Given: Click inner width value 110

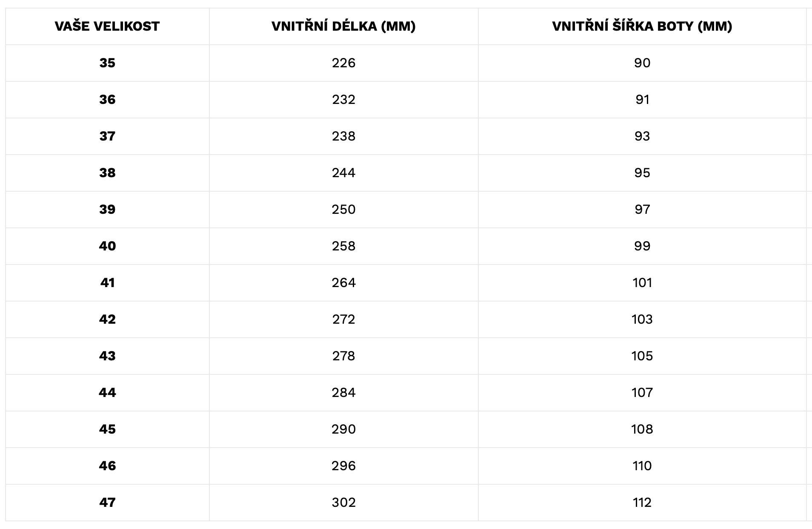Looking at the screenshot, I should coord(642,466).
